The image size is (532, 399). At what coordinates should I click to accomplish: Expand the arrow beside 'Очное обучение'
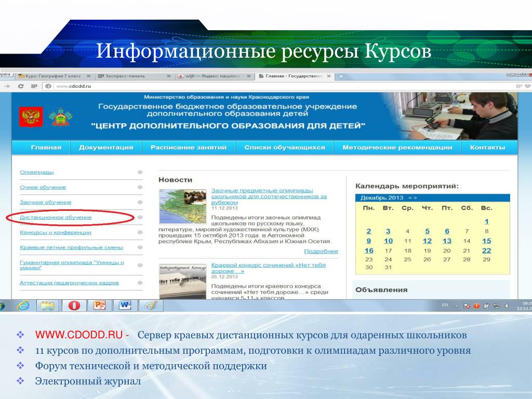(140, 187)
